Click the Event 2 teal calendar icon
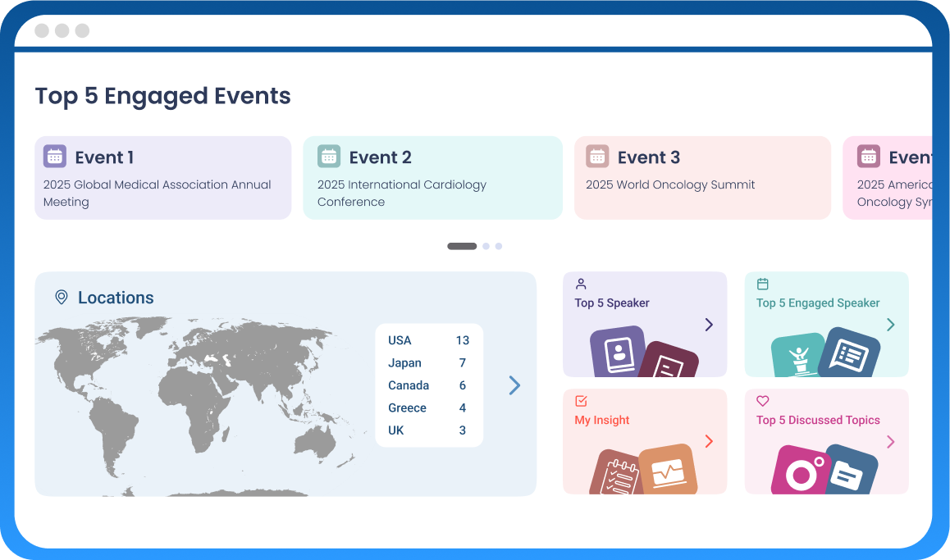 click(x=329, y=156)
